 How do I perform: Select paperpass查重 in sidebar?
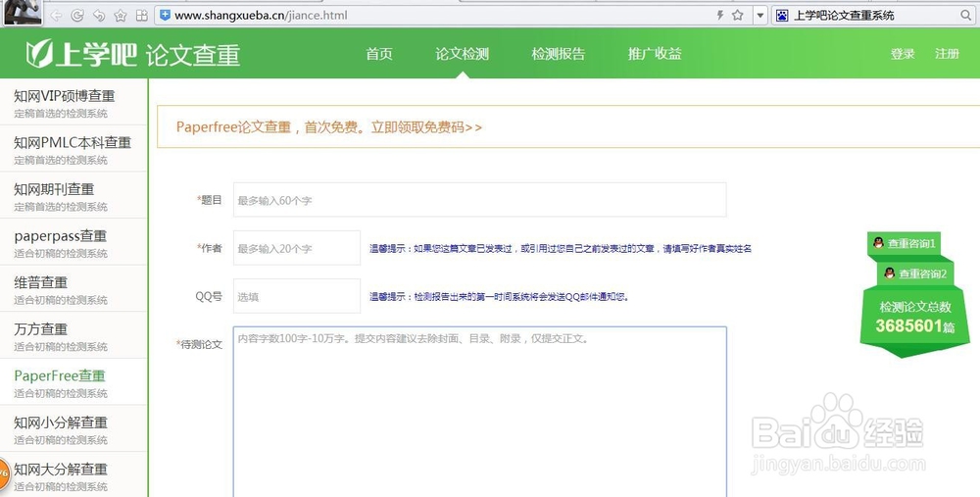[x=73, y=242]
